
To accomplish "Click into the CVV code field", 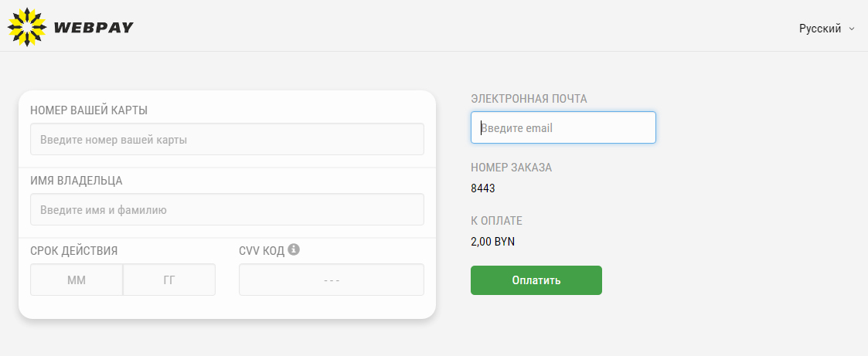I will [x=332, y=280].
